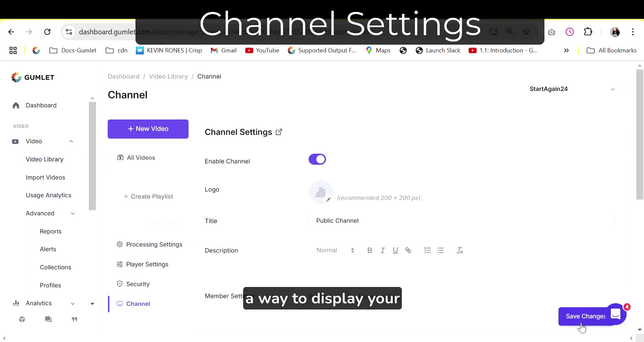Screen dimensions: 644x342
Task: Click Create Playlist
Action: pos(148,196)
